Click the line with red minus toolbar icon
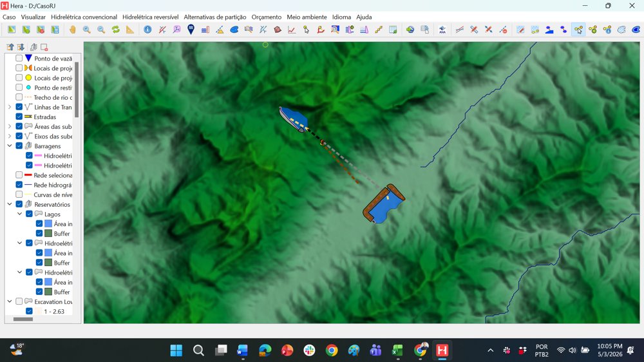 503,30
